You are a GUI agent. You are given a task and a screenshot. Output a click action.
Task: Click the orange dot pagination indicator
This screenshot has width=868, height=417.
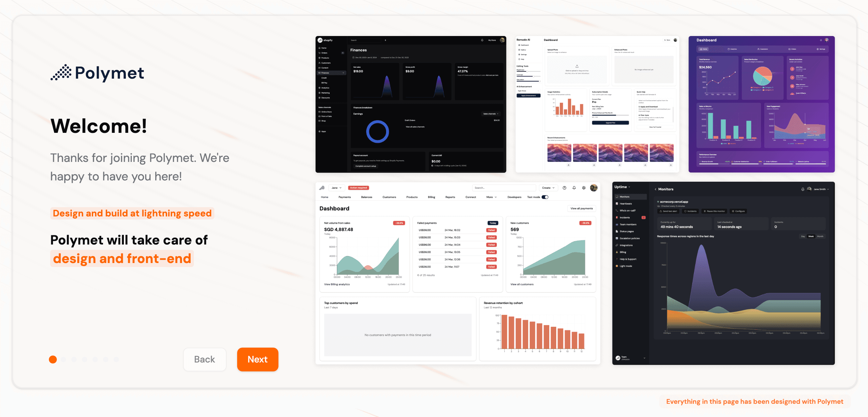pos(53,360)
